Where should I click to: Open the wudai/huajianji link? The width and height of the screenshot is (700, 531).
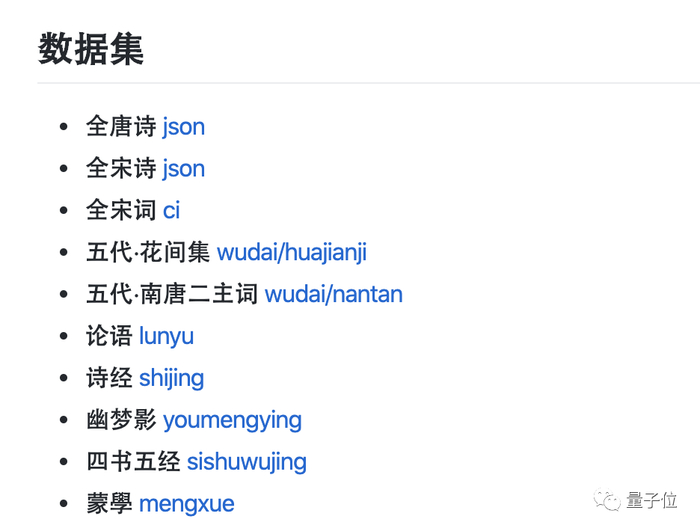291,253
